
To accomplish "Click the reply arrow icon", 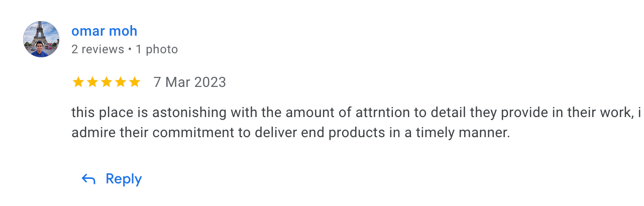I will tap(88, 179).
